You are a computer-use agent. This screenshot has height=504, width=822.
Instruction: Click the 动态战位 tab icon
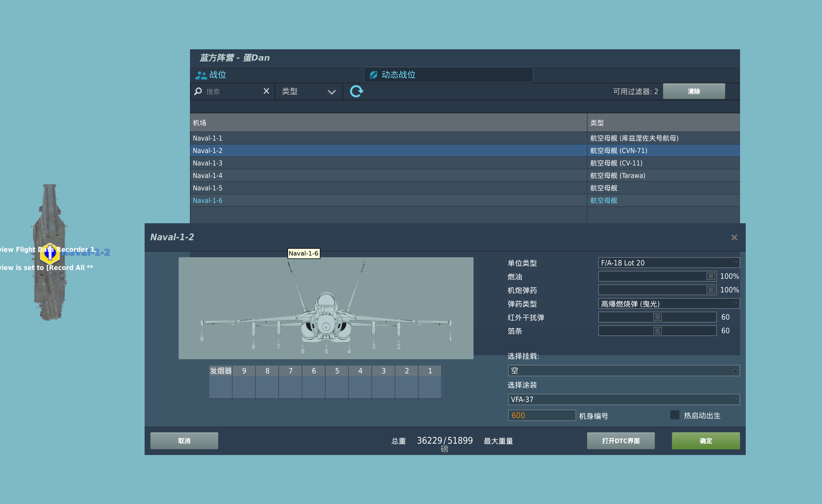pos(373,75)
